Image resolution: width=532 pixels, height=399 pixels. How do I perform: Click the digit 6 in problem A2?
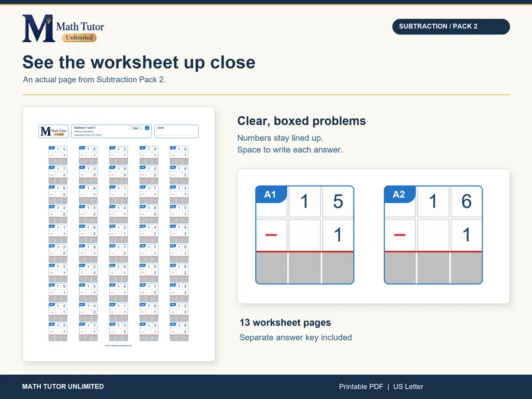point(466,202)
